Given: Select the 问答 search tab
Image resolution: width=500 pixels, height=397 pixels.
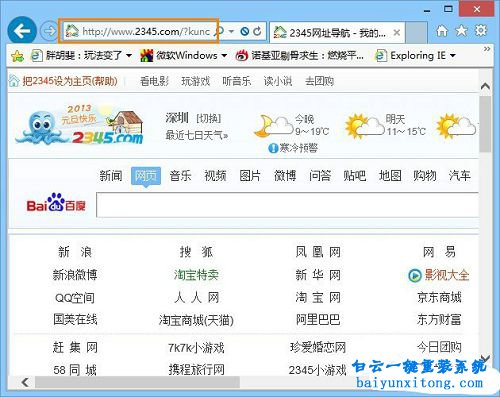Looking at the screenshot, I should (320, 176).
